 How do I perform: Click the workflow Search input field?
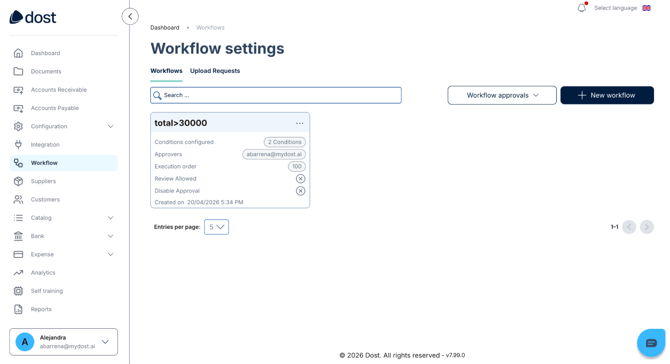coord(276,95)
